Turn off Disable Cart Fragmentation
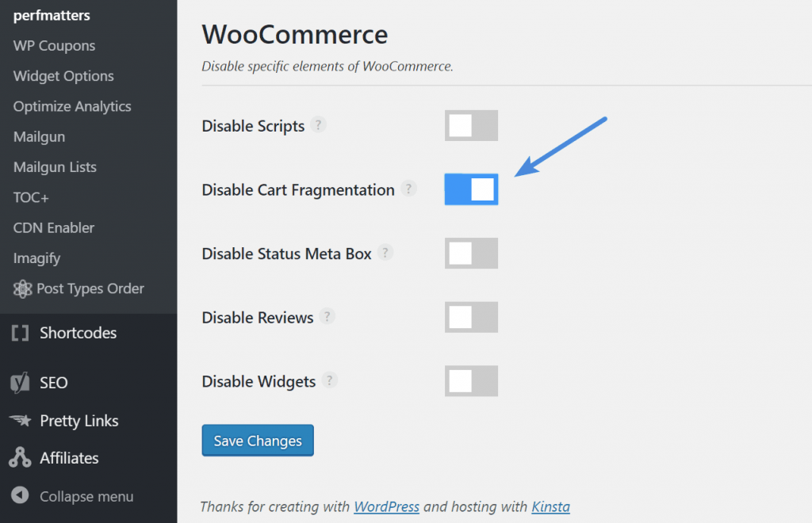This screenshot has height=523, width=812. click(471, 189)
